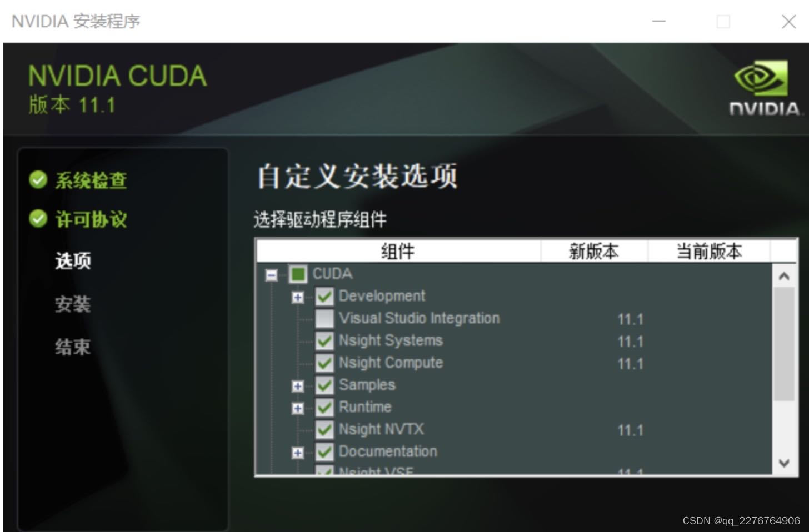This screenshot has width=809, height=532.
Task: Click the scrollbar down arrow
Action: pyautogui.click(x=784, y=463)
